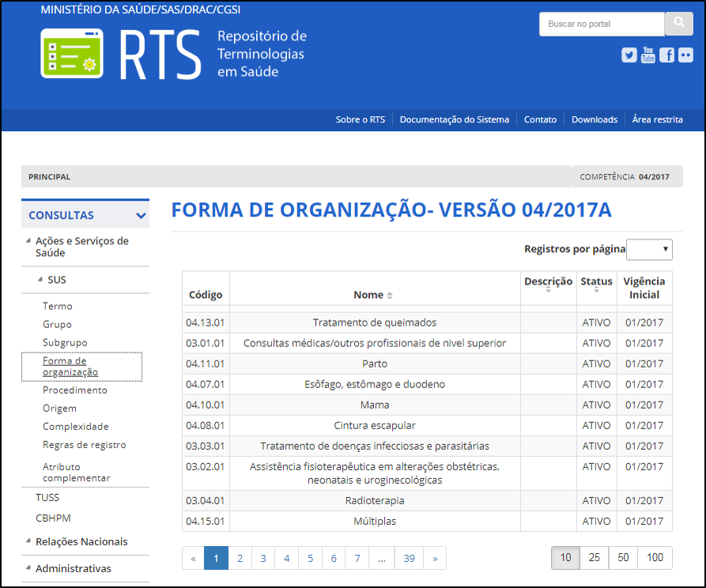Open the Flickr social icon
Screen dimensions: 706x588
click(685, 55)
